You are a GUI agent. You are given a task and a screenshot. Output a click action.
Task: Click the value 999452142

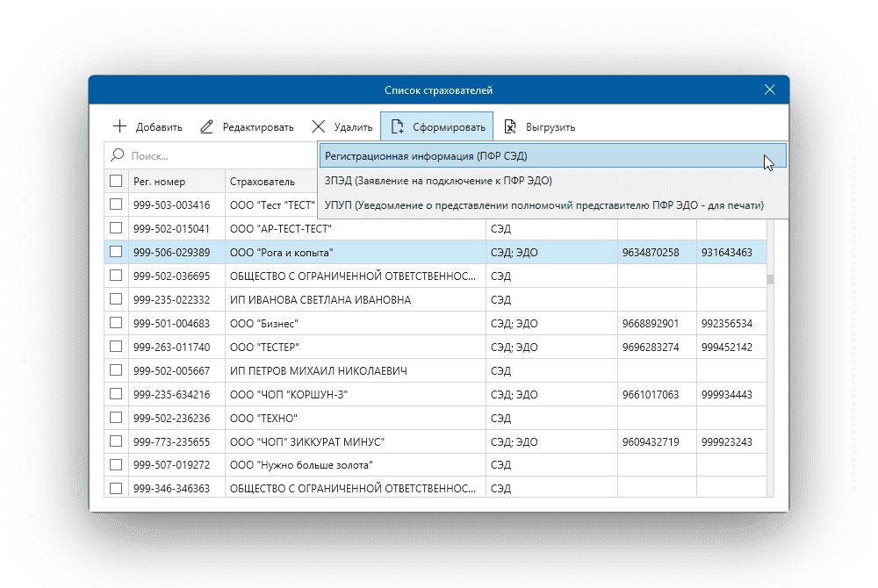click(727, 347)
